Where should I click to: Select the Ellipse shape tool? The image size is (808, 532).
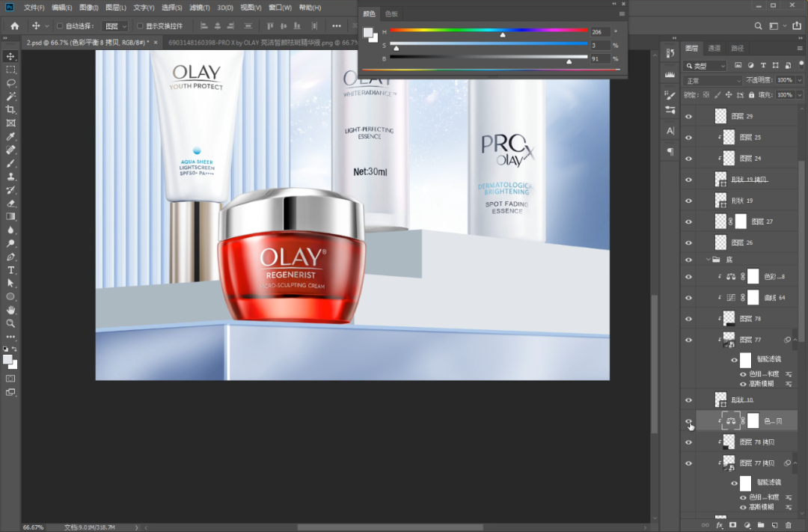point(10,296)
